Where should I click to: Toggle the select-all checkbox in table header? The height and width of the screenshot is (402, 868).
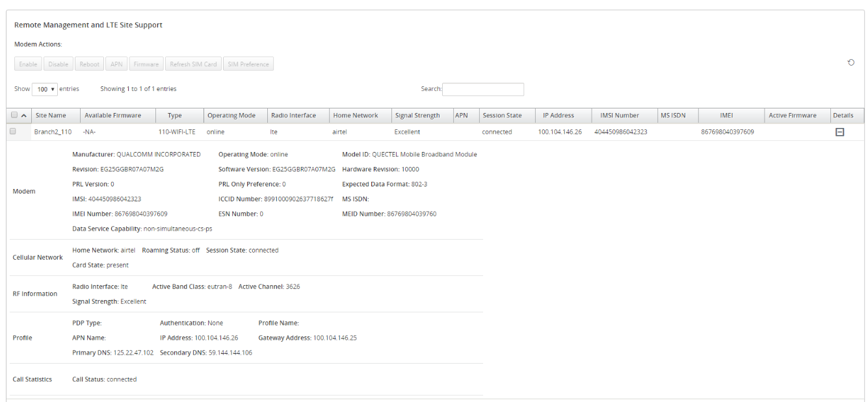coord(14,115)
